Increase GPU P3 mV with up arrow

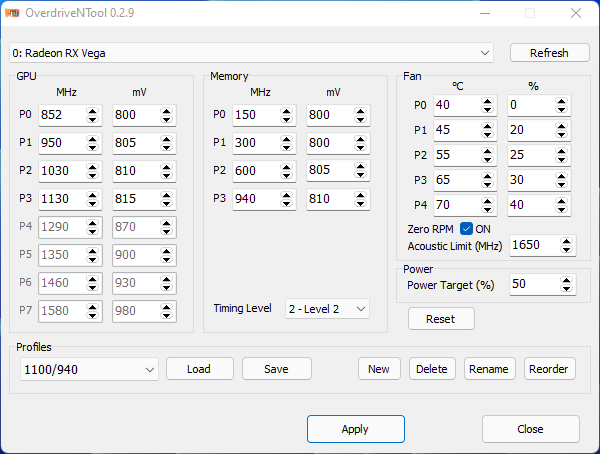pos(166,195)
